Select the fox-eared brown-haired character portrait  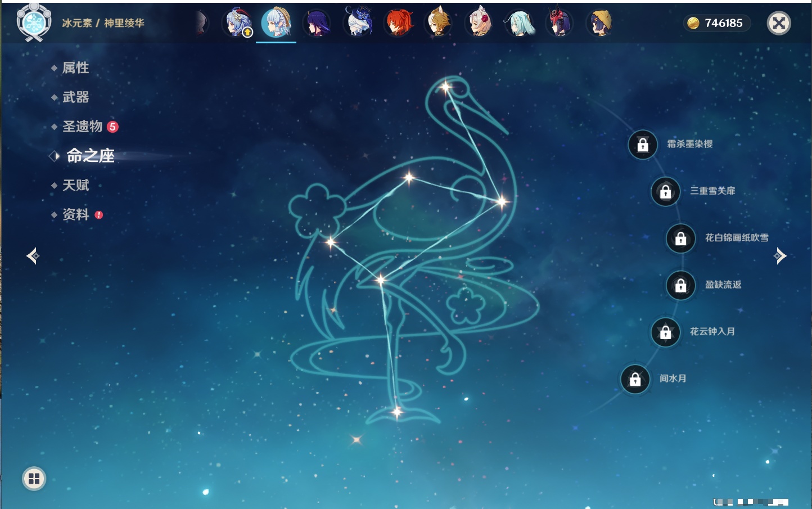pos(439,23)
